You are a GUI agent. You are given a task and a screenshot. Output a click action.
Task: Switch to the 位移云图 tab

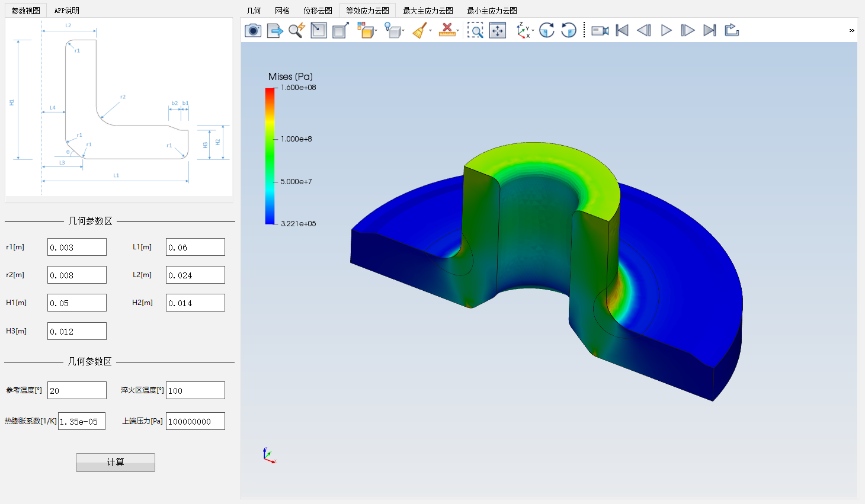(318, 11)
